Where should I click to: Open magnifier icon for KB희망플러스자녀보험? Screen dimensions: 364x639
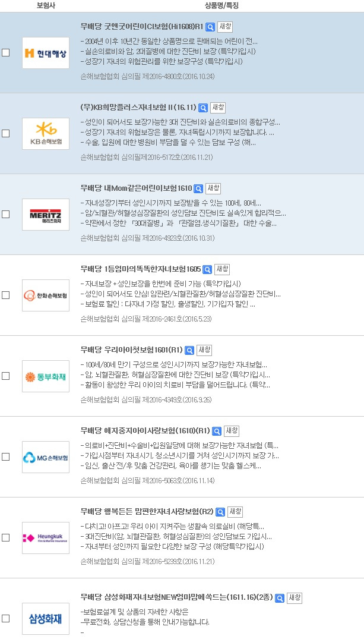coord(203,108)
